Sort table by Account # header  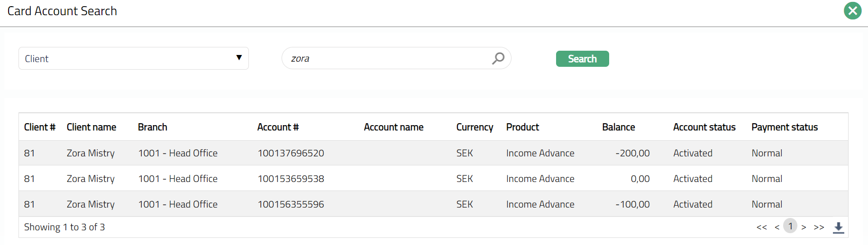click(x=278, y=127)
